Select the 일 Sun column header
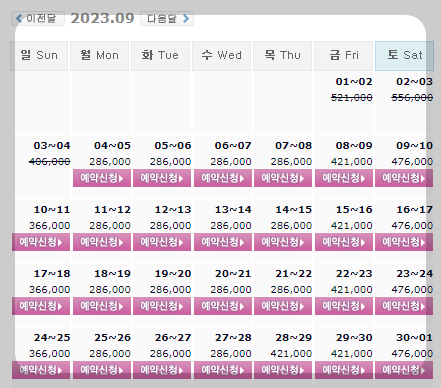The height and width of the screenshot is (388, 441). [39, 56]
